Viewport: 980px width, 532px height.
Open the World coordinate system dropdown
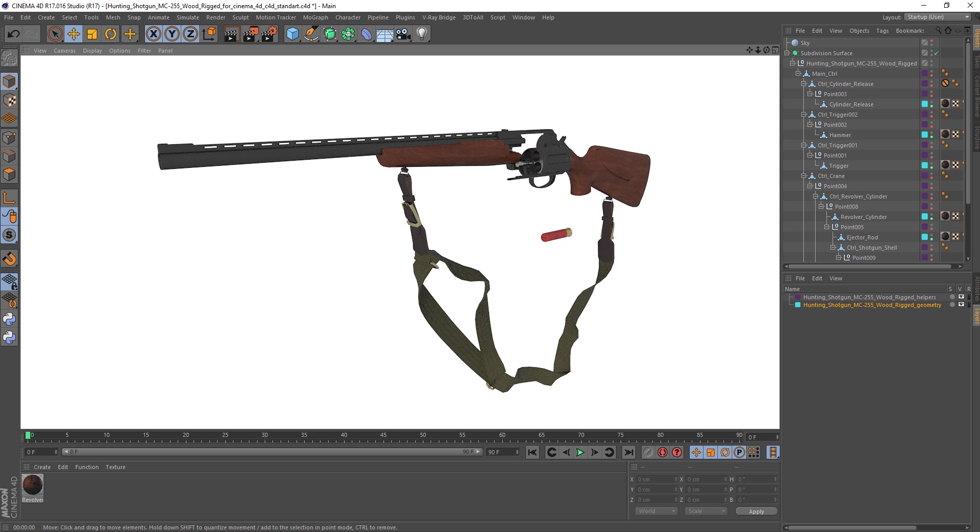click(x=656, y=511)
